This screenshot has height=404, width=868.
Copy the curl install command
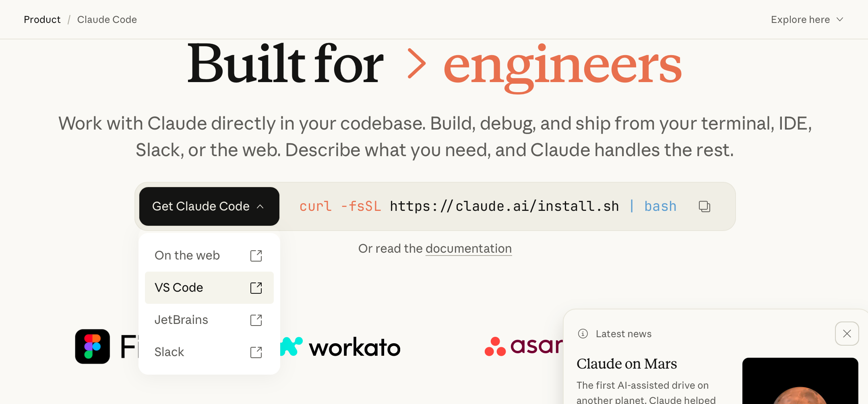(704, 206)
